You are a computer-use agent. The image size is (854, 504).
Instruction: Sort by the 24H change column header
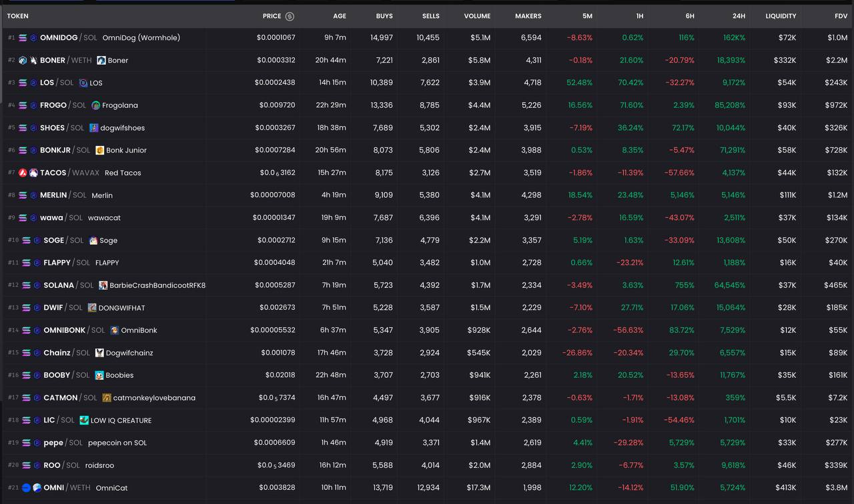pyautogui.click(x=739, y=16)
